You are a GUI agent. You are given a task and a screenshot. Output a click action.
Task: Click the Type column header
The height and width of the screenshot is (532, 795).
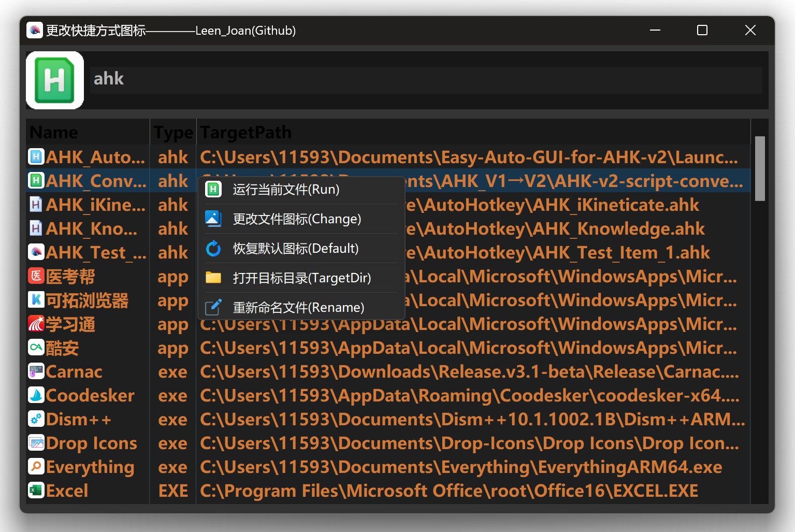pos(173,133)
